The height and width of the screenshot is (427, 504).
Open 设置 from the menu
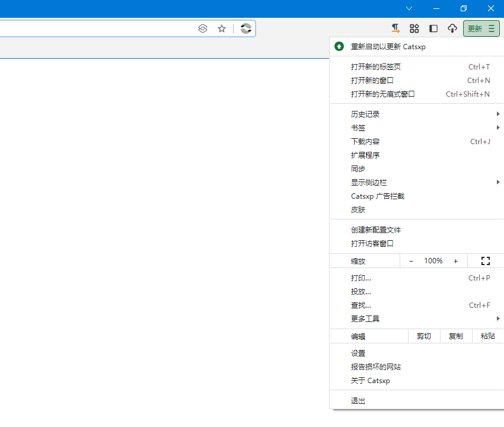coord(417,353)
